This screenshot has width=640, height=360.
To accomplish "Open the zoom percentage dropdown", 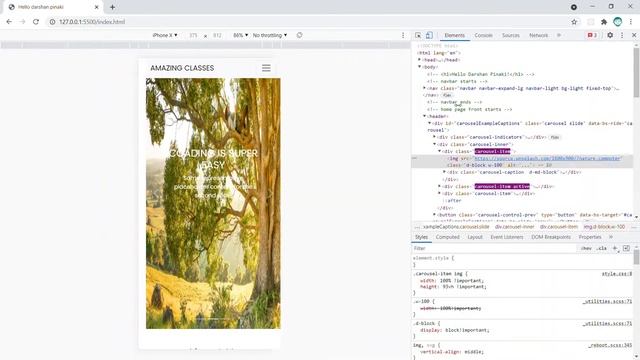I will [240, 36].
